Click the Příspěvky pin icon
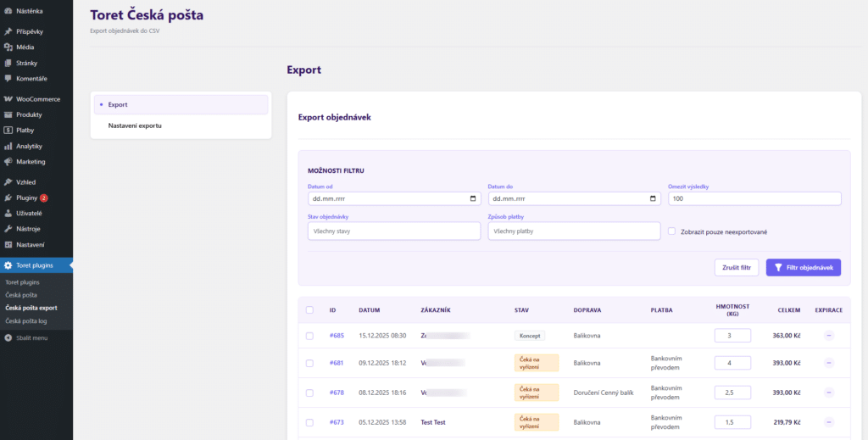Viewport: 868px width, 440px height. pos(8,31)
